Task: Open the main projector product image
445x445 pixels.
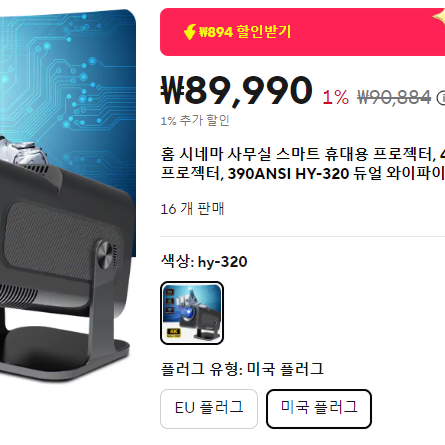Action: pyautogui.click(x=68, y=195)
